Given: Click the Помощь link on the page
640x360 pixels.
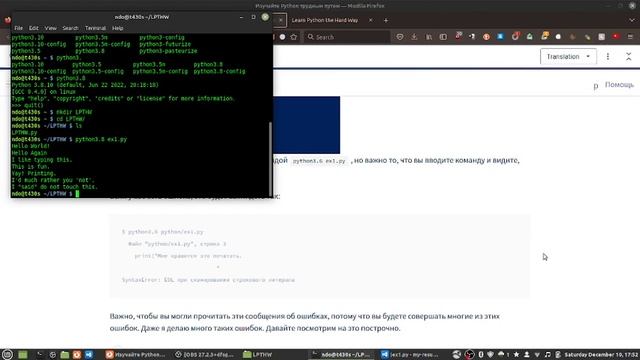Looking at the screenshot, I should pyautogui.click(x=619, y=84).
